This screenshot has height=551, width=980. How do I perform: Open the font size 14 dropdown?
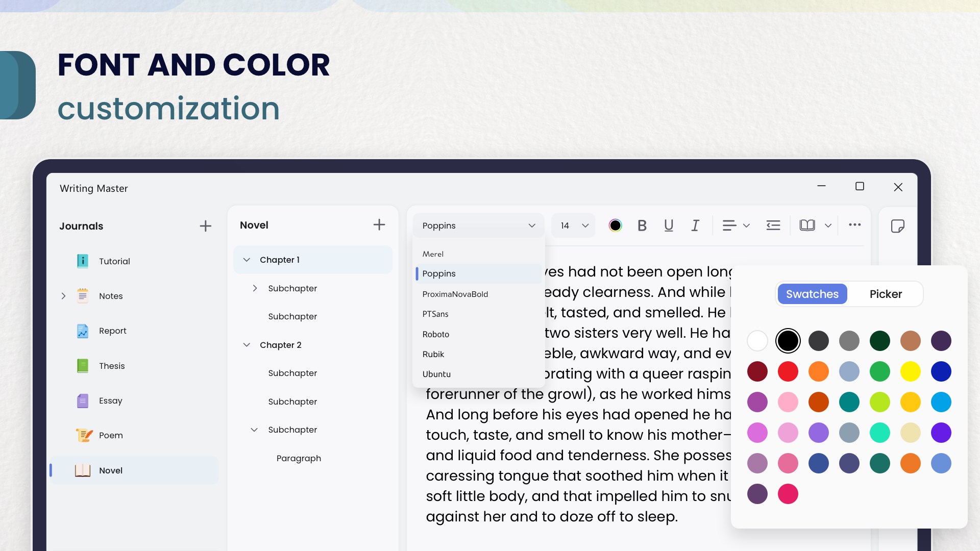pyautogui.click(x=574, y=226)
